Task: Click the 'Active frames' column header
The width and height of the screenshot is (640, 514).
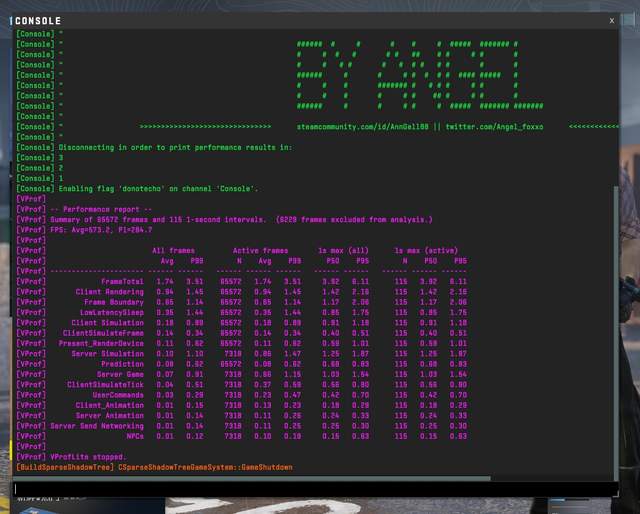Action: click(x=259, y=250)
